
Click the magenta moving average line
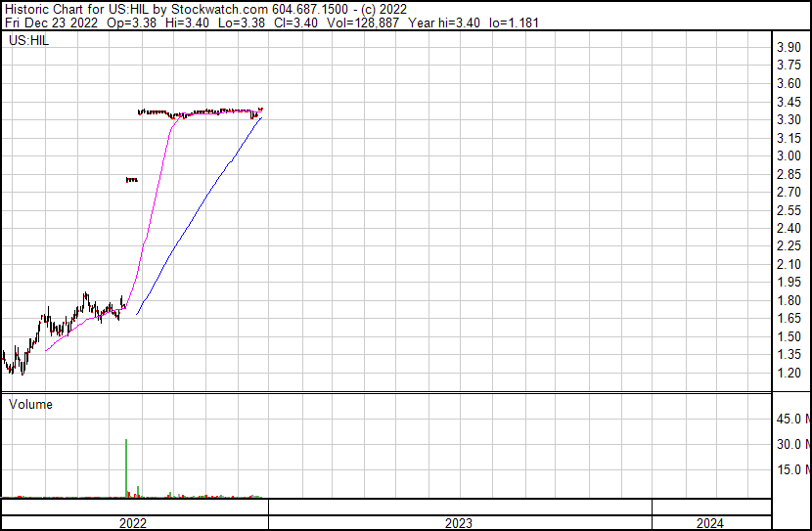pos(157,196)
